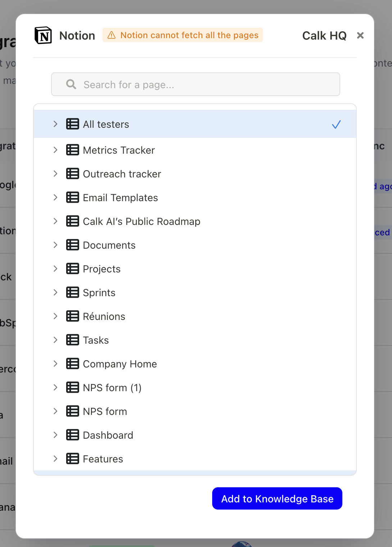Select the Réunions page
This screenshot has height=547, width=392.
click(x=104, y=316)
